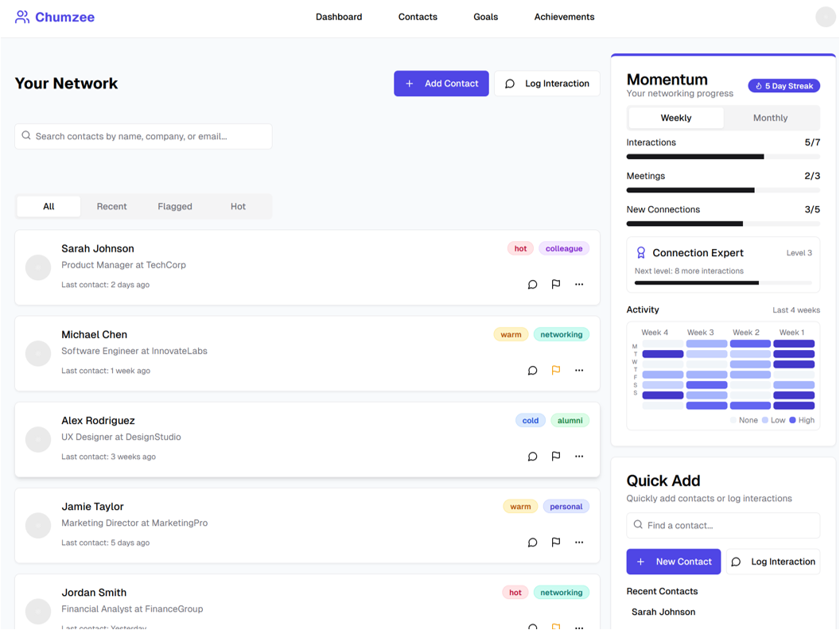Expand more options for Jamie Taylor
Image resolution: width=840 pixels, height=630 pixels.
click(579, 542)
